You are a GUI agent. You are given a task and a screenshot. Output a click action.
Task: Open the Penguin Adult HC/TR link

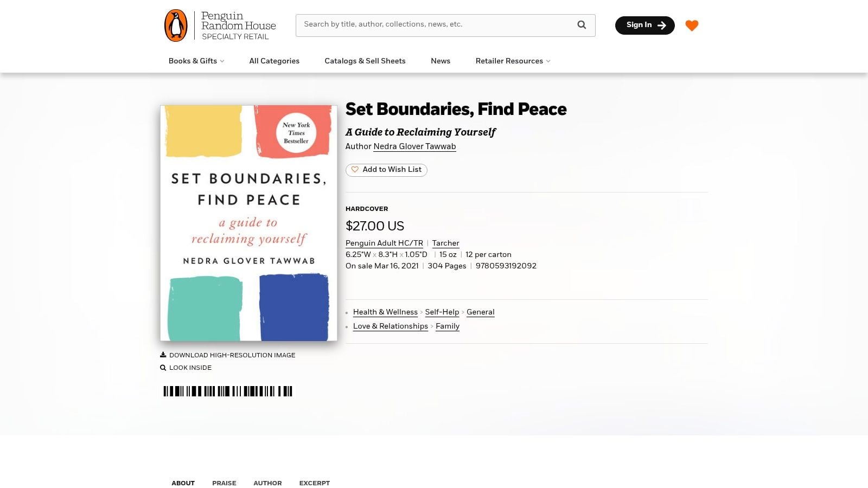point(384,243)
